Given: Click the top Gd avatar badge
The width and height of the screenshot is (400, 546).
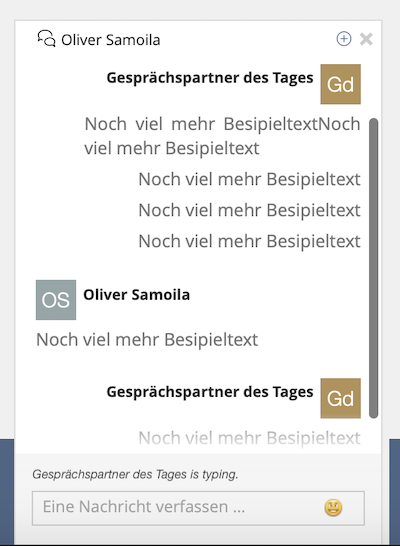Looking at the screenshot, I should tap(340, 84).
